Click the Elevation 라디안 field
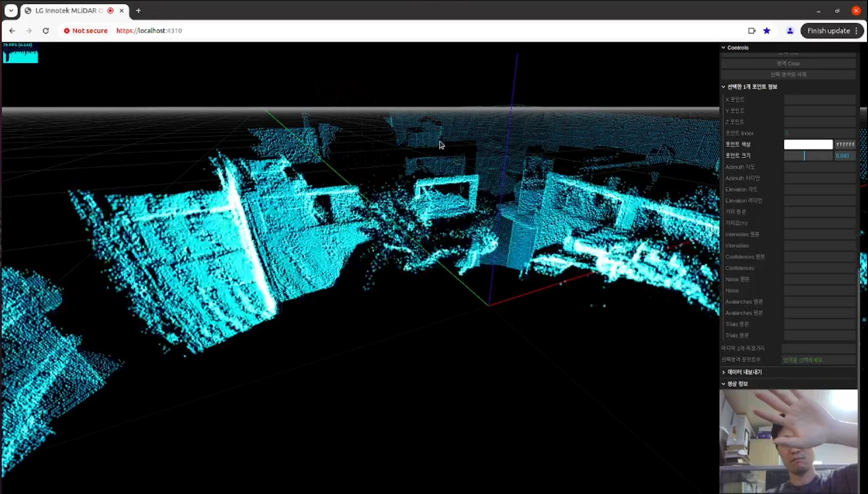Viewport: 868px width, 494px height. coord(820,201)
